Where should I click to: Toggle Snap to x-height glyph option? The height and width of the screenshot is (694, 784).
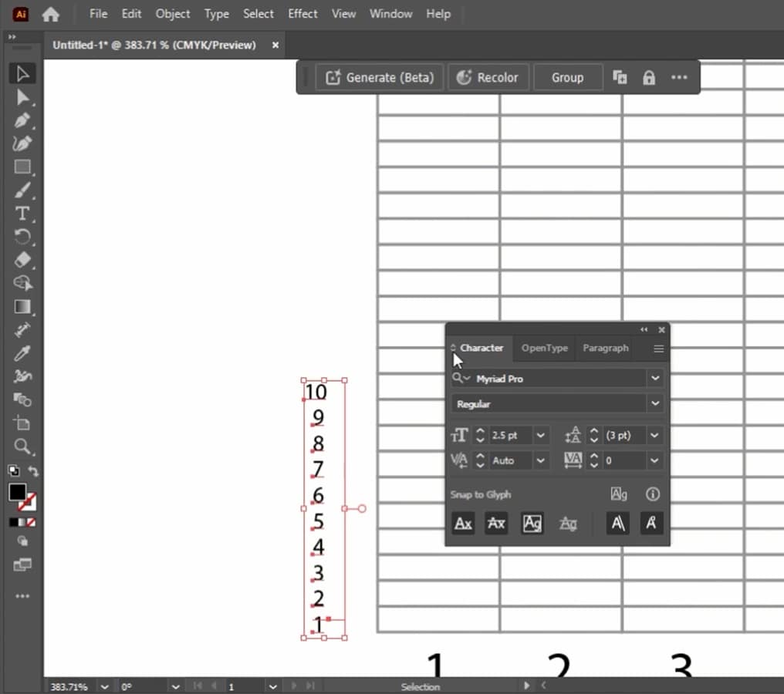click(x=496, y=524)
